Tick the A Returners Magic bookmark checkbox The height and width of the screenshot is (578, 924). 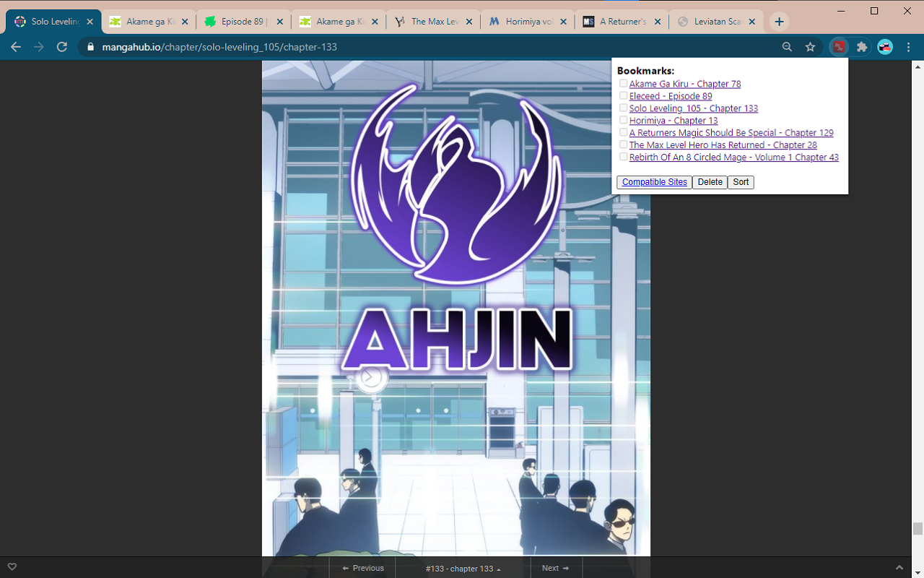pyautogui.click(x=624, y=132)
